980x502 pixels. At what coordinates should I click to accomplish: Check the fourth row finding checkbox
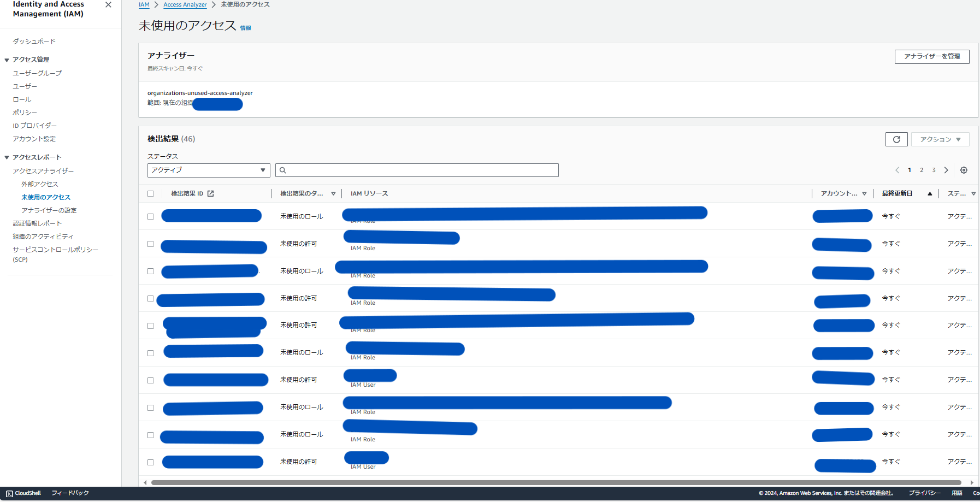(x=151, y=298)
